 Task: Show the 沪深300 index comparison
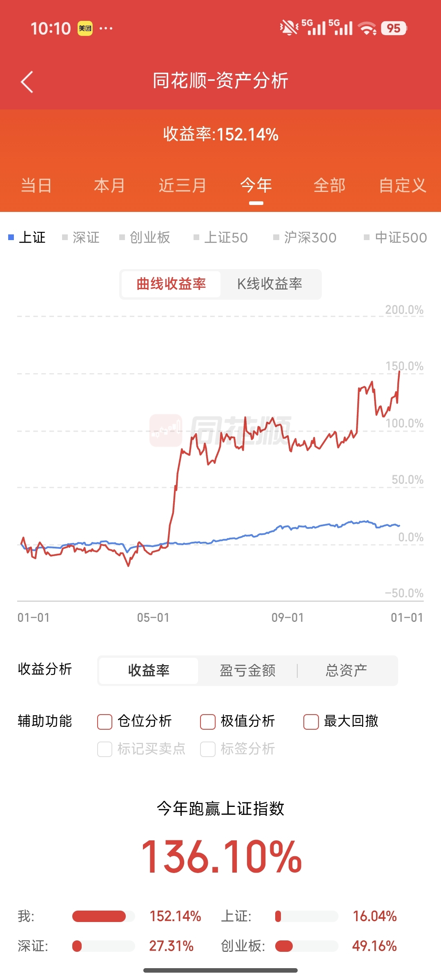click(x=305, y=237)
